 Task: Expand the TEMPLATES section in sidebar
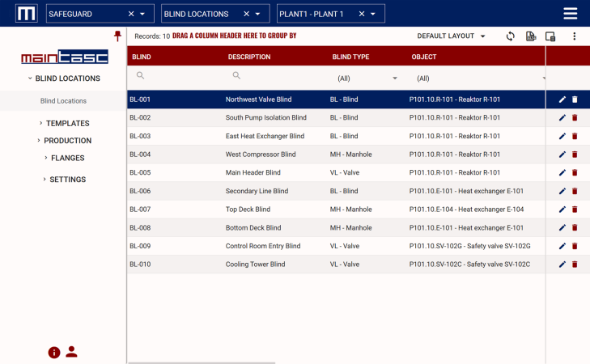pyautogui.click(x=67, y=123)
